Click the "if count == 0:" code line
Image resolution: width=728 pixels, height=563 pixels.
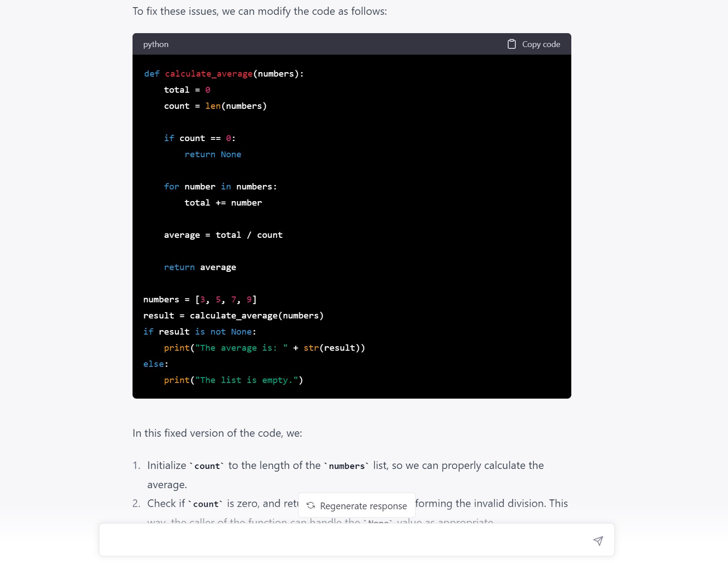pos(200,138)
